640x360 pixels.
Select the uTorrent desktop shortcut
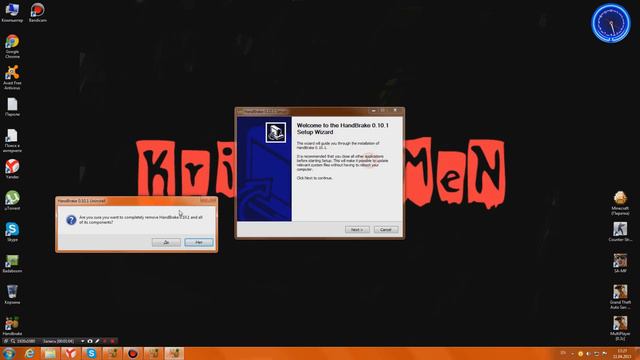(x=12, y=200)
